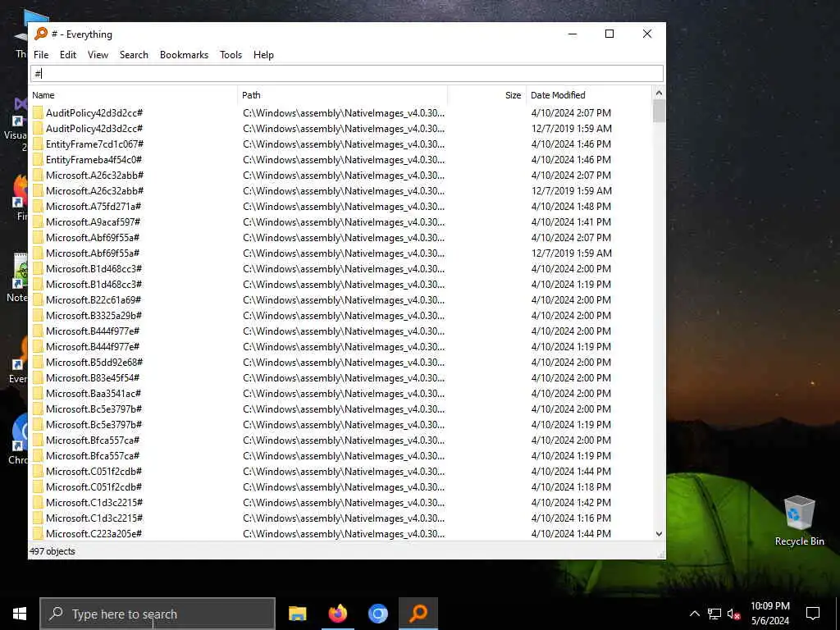Launch Firefox from the taskbar
The image size is (840, 630).
[x=337, y=614]
